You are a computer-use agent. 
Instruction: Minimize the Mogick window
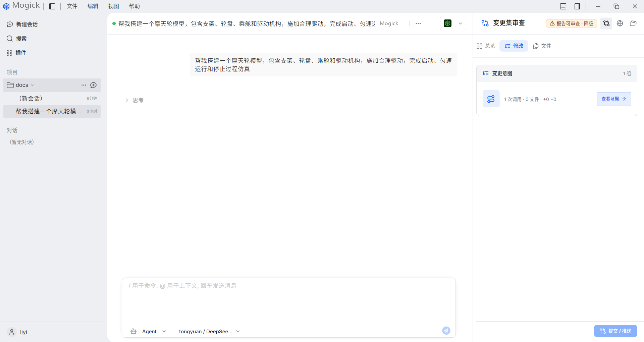click(598, 6)
